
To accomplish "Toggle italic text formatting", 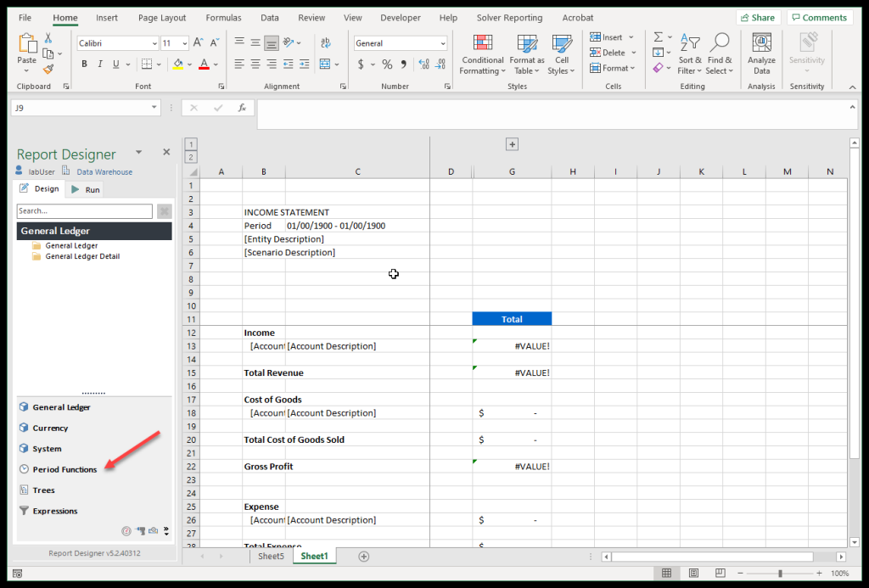I will [100, 64].
